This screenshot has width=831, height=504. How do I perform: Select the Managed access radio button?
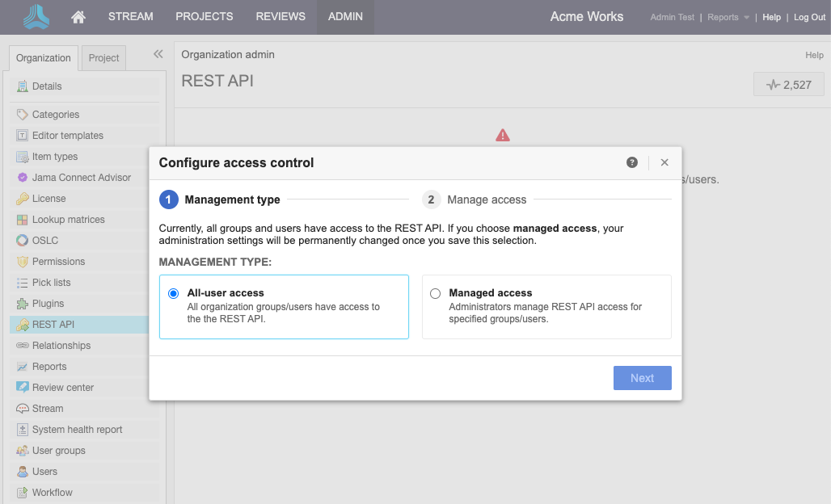tap(435, 293)
